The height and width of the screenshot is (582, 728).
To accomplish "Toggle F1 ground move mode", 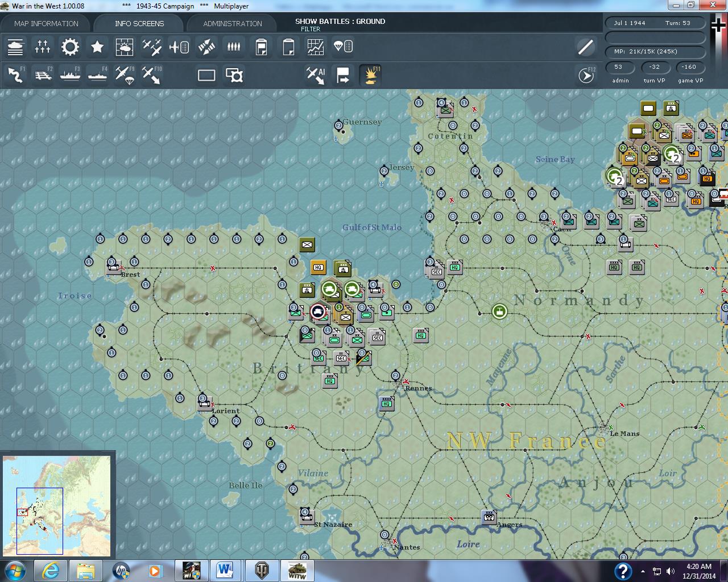I will pyautogui.click(x=15, y=75).
